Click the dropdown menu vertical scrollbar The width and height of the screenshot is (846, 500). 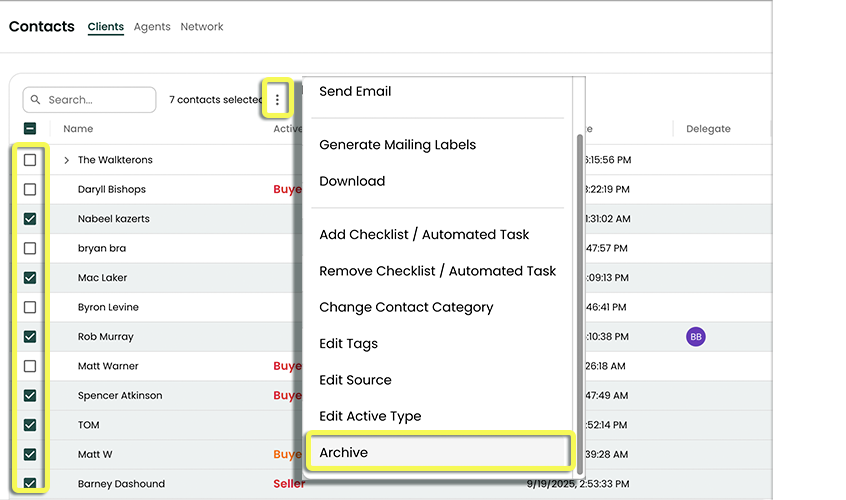tap(578, 300)
